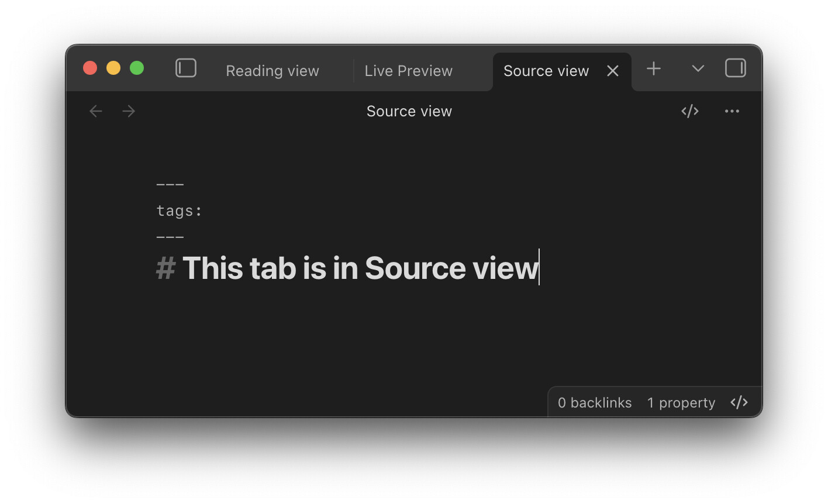This screenshot has width=828, height=504.
Task: Click the 1 property status item
Action: coord(681,403)
